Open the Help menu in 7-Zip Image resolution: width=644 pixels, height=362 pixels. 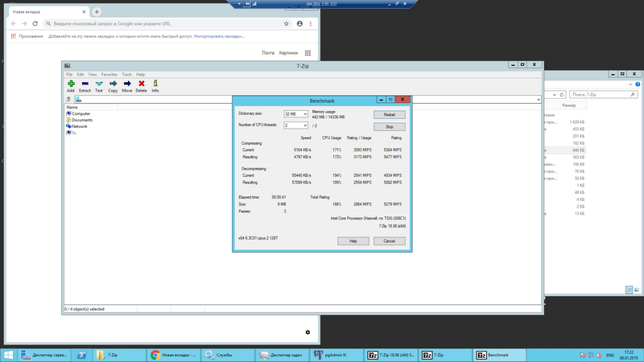[140, 74]
